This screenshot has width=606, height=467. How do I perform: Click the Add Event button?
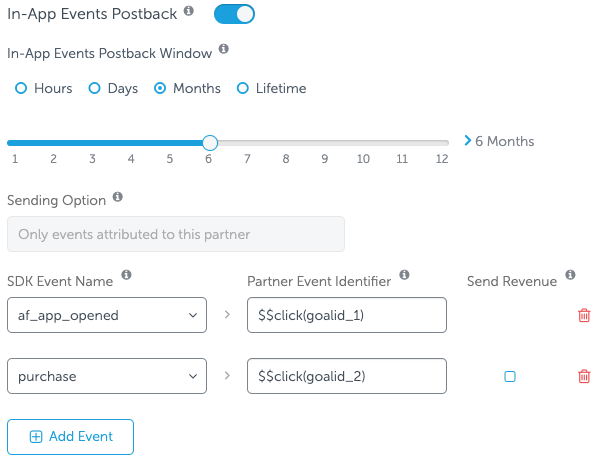[x=70, y=437]
